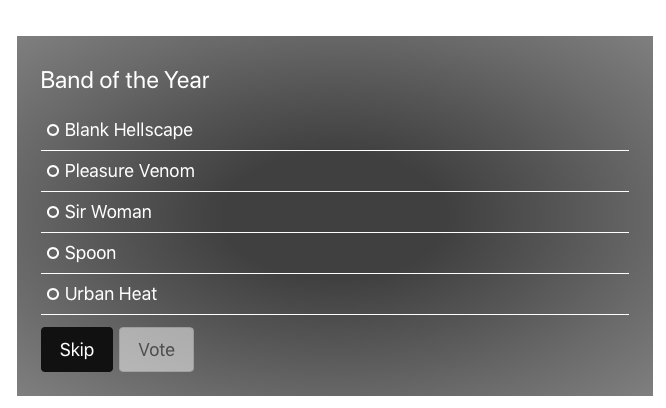Click the Urban Heat label text

[x=111, y=294]
